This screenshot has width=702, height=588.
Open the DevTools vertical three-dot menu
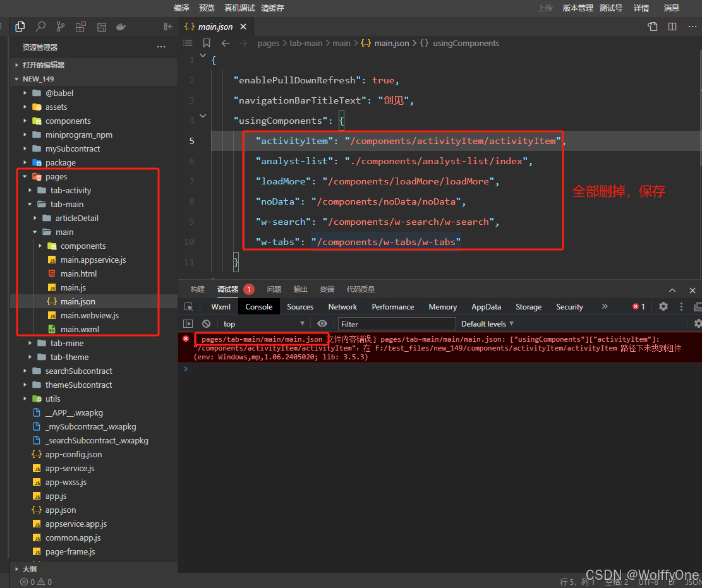[681, 306]
